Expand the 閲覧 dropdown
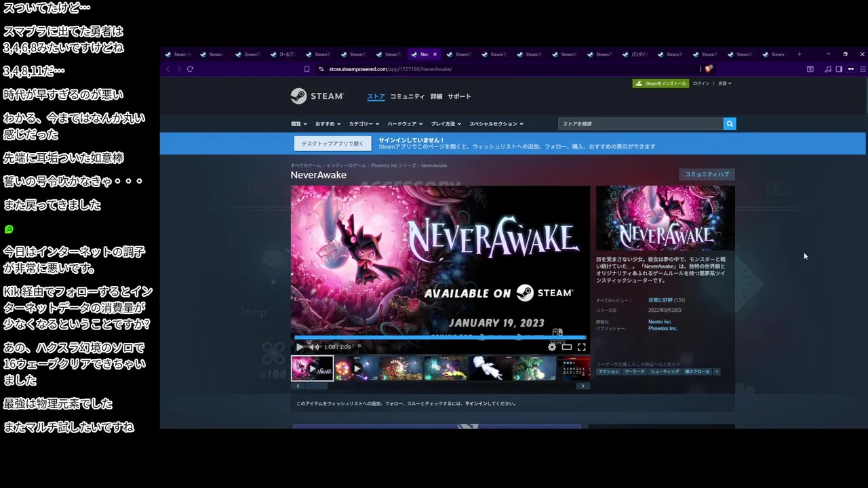Viewport: 868px width, 488px height. click(x=298, y=124)
